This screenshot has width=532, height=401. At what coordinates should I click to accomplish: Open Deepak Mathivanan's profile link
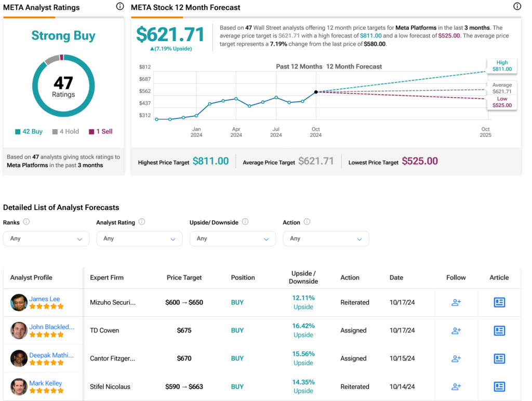coord(51,355)
